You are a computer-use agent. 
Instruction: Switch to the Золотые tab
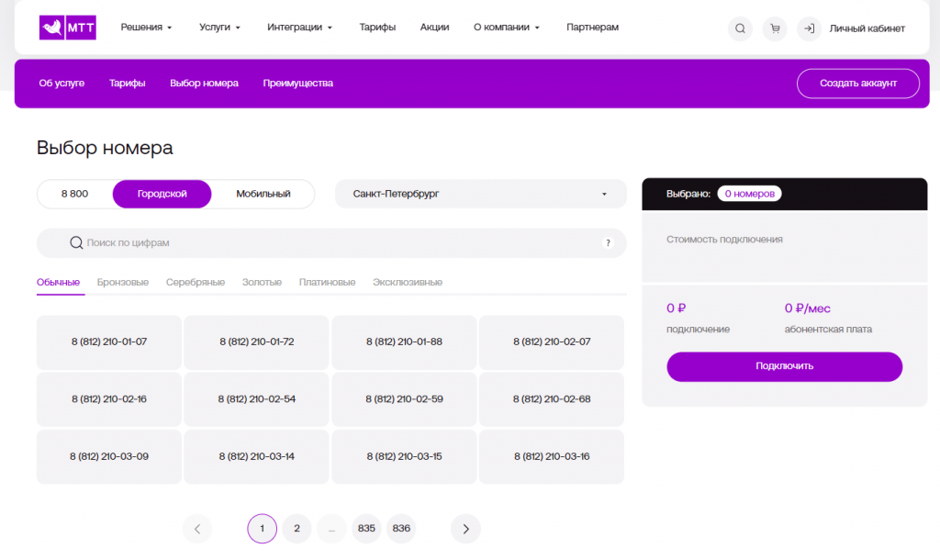pos(262,282)
